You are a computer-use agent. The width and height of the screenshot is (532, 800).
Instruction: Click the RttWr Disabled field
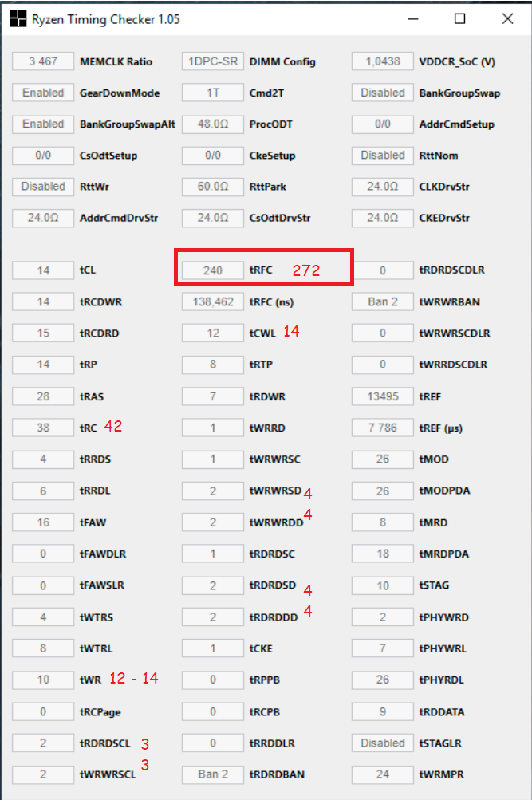tap(43, 187)
